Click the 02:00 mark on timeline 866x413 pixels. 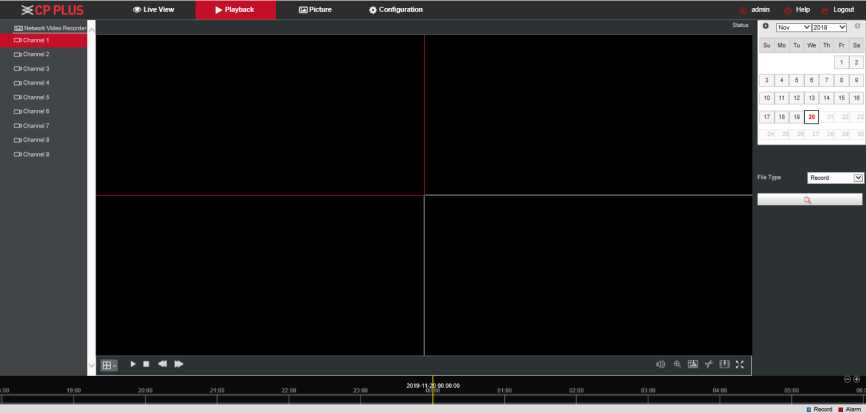point(576,391)
